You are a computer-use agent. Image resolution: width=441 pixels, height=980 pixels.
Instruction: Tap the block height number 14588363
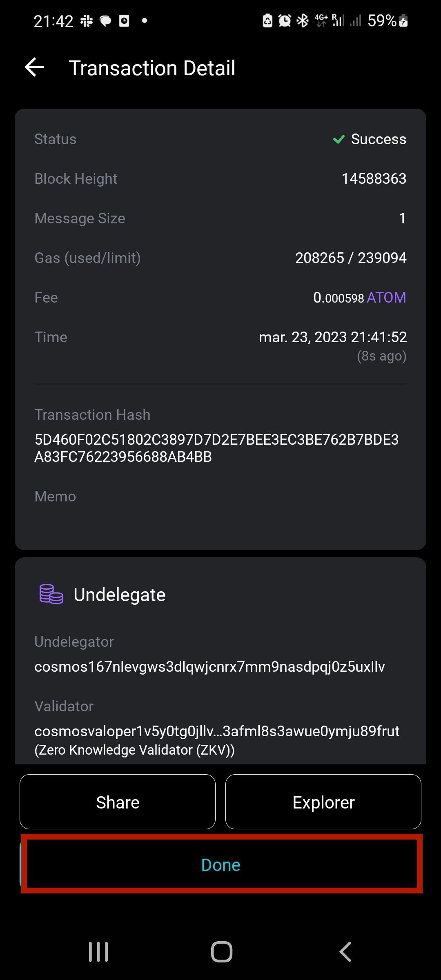(374, 179)
